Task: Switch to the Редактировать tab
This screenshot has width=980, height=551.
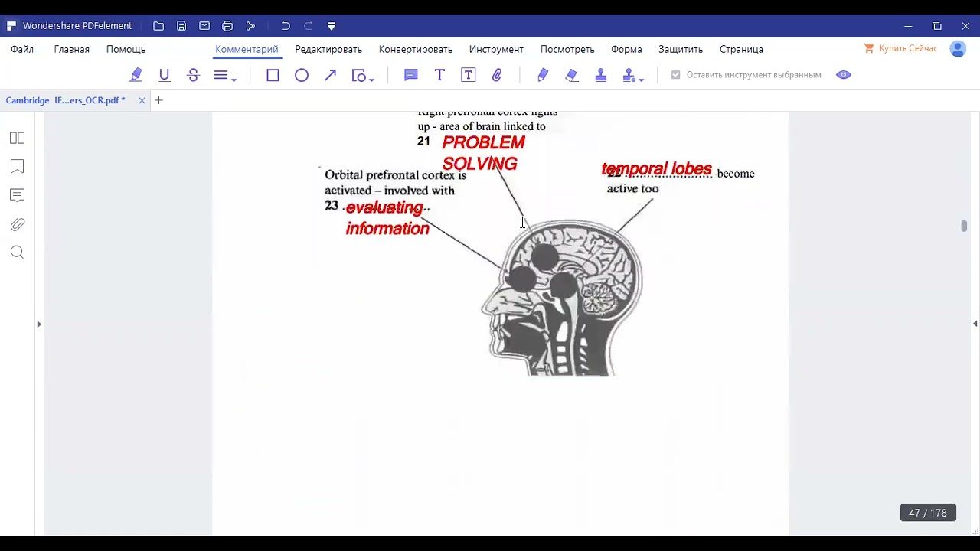Action: tap(328, 49)
